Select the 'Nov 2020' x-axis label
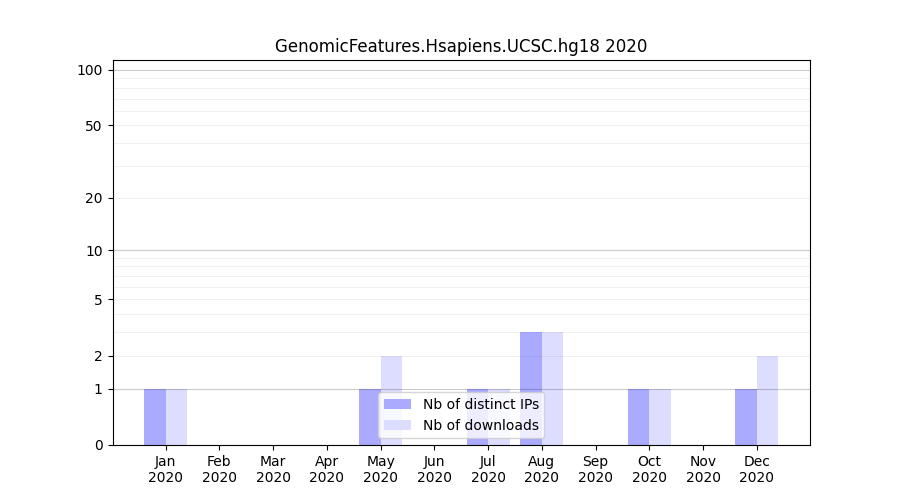 (x=703, y=469)
